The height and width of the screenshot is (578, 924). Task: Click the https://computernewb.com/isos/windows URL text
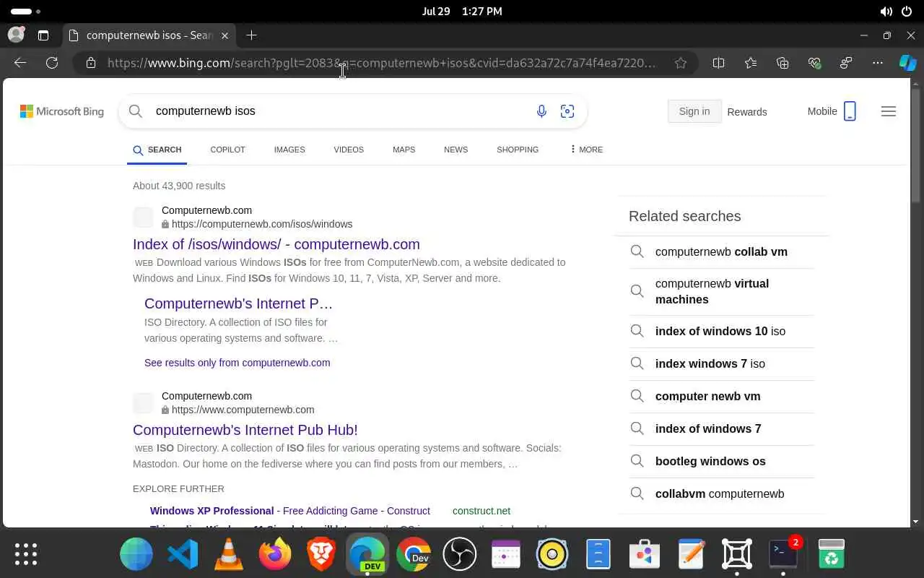pos(262,224)
